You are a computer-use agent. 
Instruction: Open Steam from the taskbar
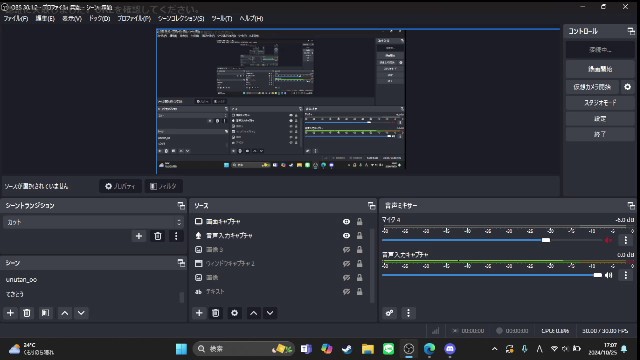click(x=347, y=349)
